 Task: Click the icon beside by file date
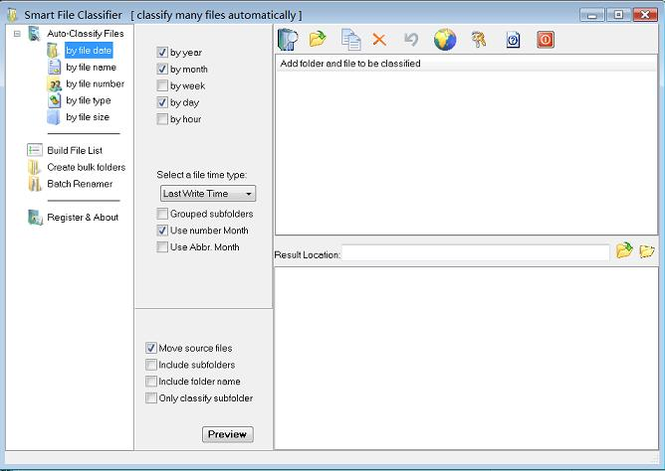53,50
